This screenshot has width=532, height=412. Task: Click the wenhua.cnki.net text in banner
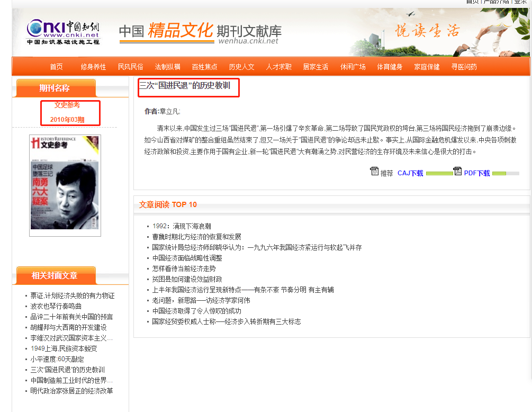click(248, 41)
